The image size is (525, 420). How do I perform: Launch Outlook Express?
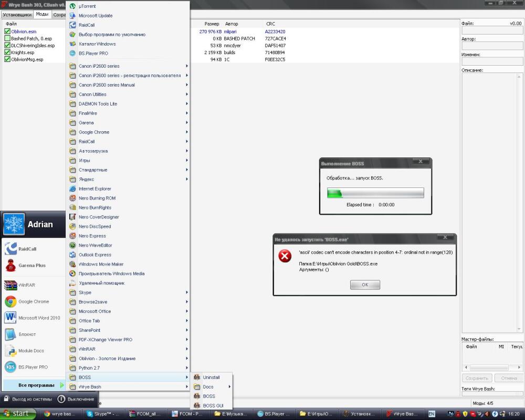click(94, 255)
